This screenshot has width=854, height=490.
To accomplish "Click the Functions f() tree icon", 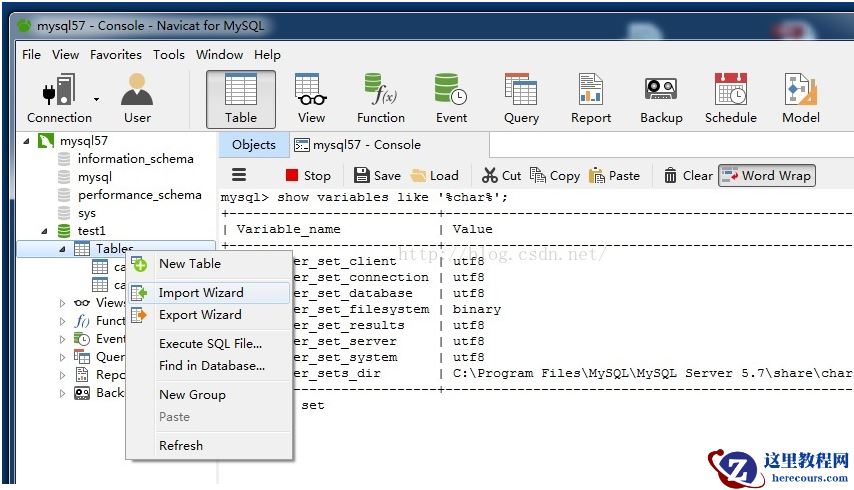I will tap(82, 321).
